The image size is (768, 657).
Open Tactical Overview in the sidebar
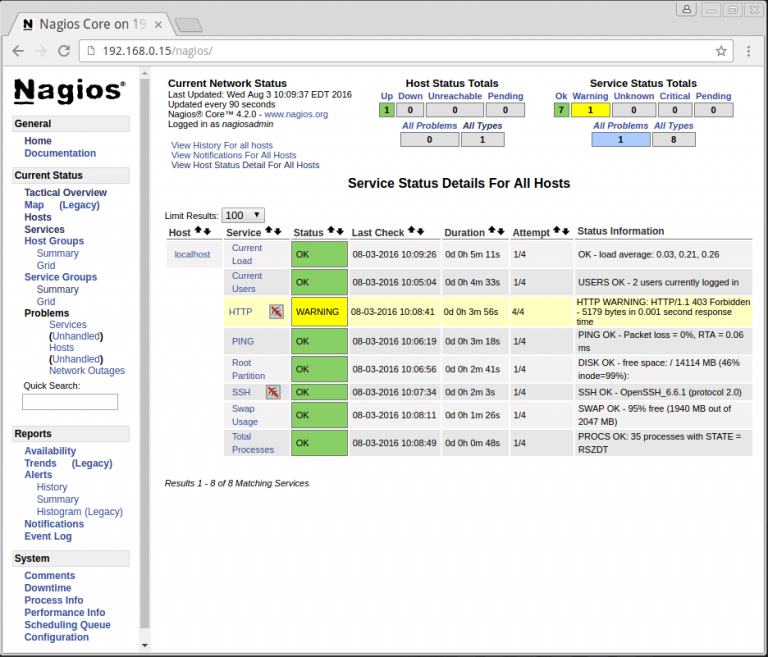(65, 193)
